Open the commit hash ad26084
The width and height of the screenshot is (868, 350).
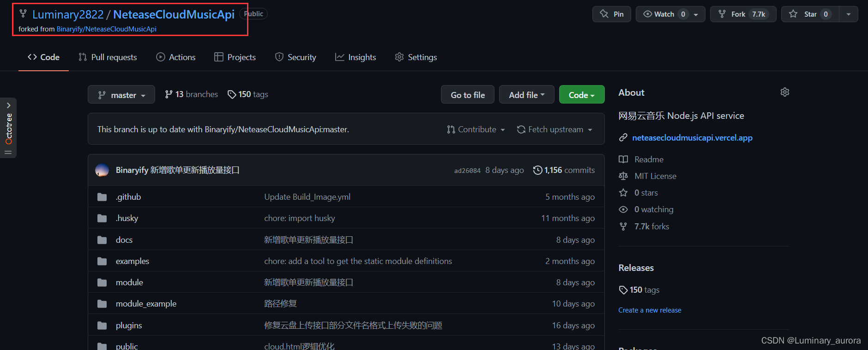click(x=467, y=171)
